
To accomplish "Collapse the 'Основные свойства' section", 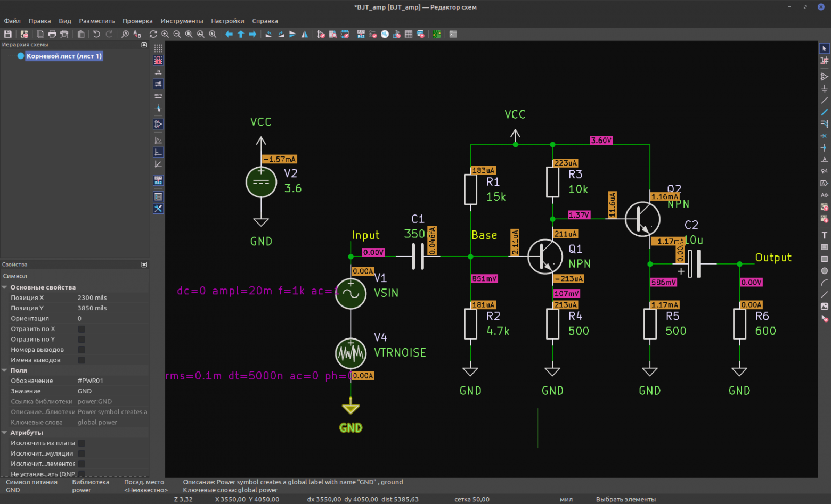I will (5, 287).
